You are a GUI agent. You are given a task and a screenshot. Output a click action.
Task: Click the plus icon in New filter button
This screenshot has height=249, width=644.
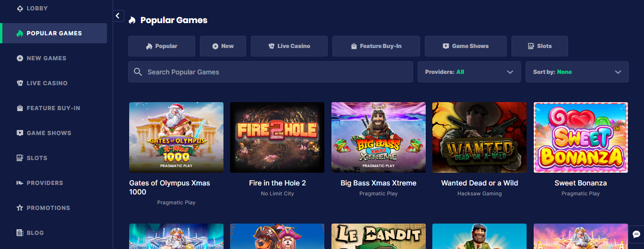[x=215, y=46]
